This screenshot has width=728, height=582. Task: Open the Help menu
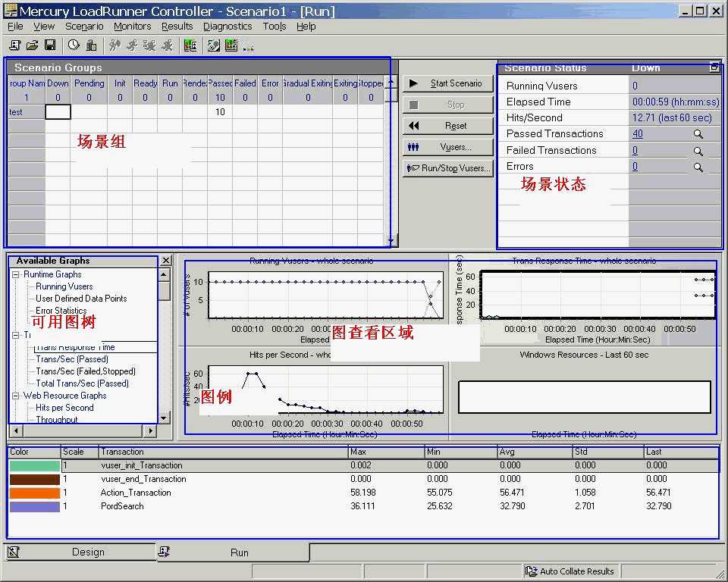306,27
